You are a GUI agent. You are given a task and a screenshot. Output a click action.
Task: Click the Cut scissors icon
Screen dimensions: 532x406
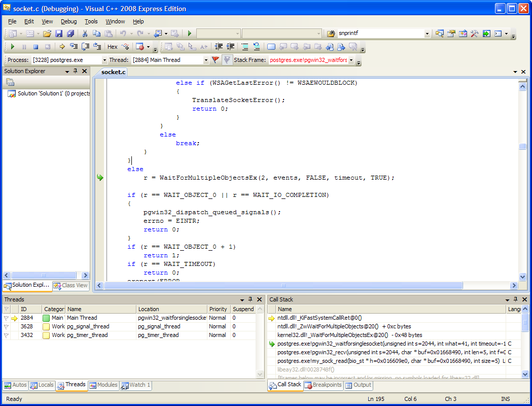[85, 33]
